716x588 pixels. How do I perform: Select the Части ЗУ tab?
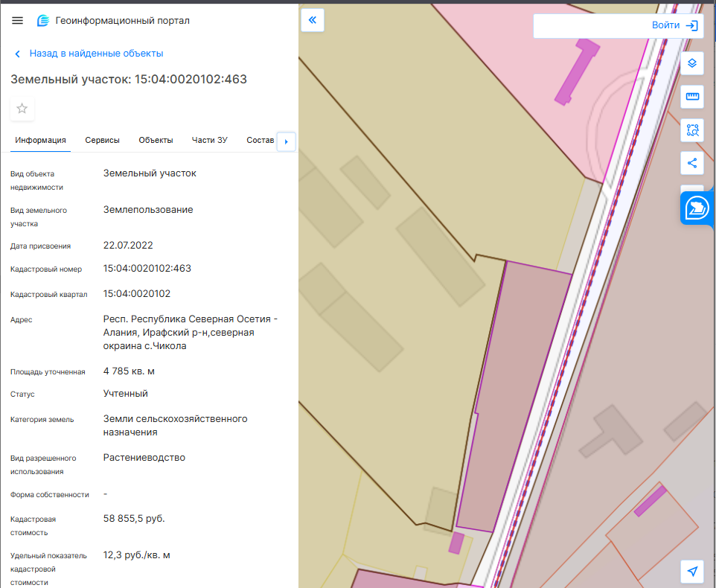(210, 140)
